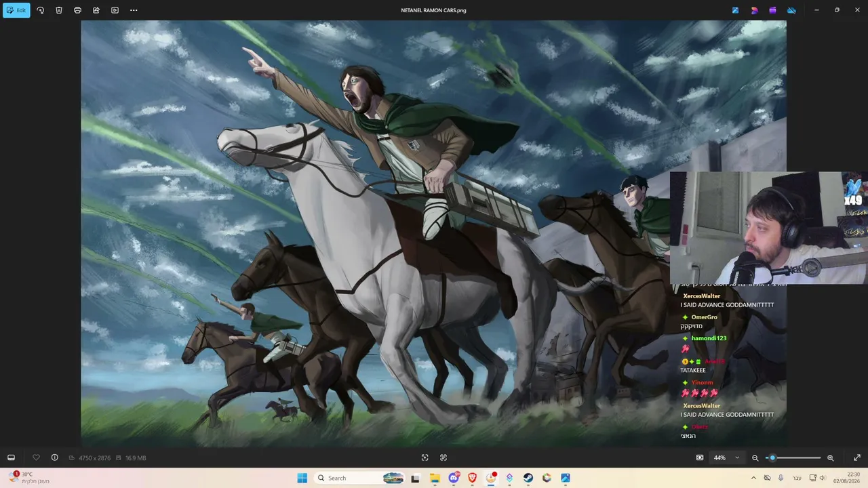Open the 44% zoom level dropdown
Screen dimensions: 868x488
pos(726,457)
